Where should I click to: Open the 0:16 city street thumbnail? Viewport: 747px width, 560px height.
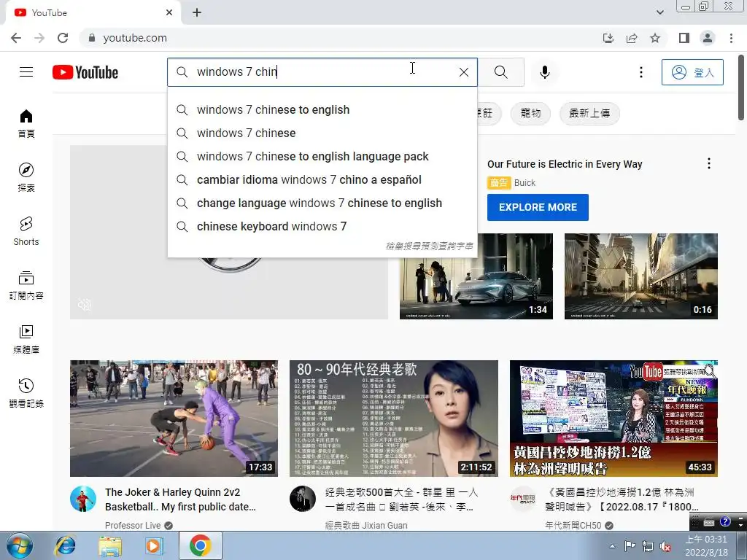(640, 276)
